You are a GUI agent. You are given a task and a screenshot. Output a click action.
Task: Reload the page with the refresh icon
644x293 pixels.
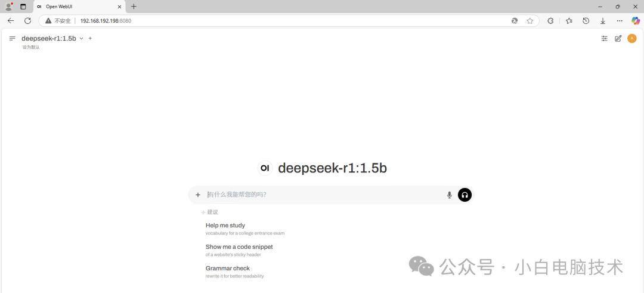(x=27, y=20)
